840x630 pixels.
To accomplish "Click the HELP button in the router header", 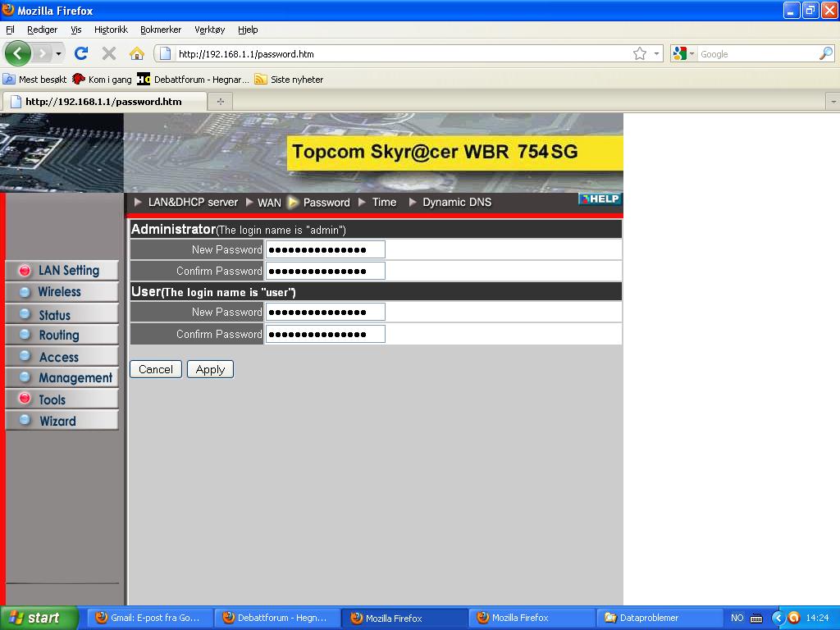I will 600,199.
